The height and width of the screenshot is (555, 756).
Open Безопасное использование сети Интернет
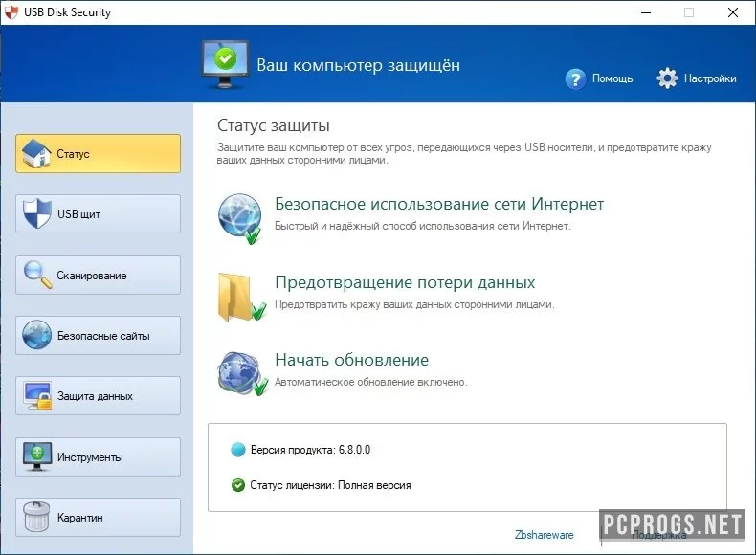(x=439, y=204)
